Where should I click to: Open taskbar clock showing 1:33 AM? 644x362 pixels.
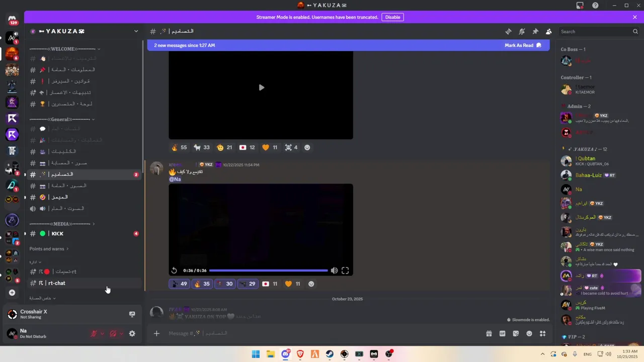(627, 354)
